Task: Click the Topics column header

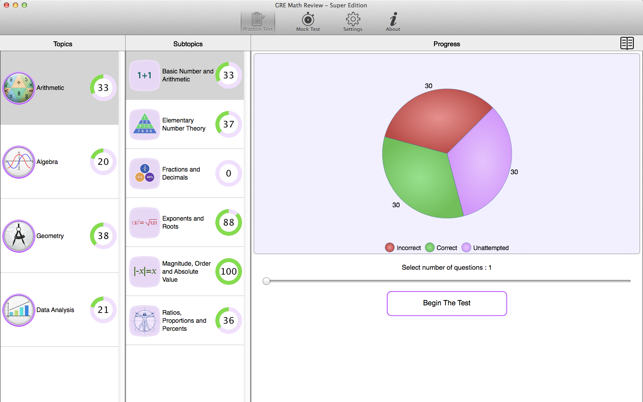Action: coord(63,43)
